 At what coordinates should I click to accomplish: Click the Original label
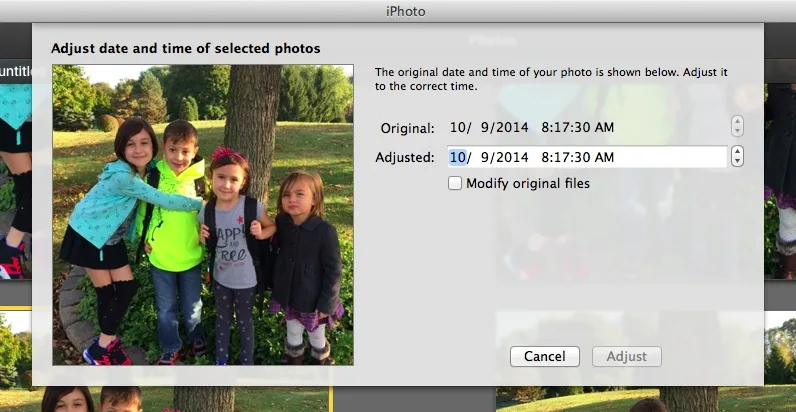pos(407,128)
